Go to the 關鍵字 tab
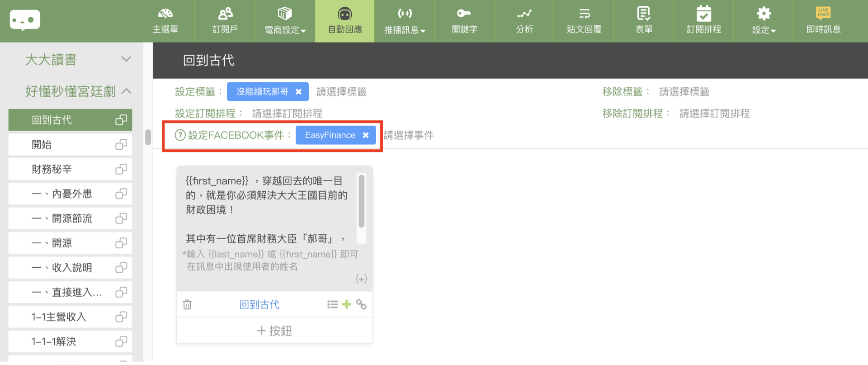This screenshot has width=868, height=365. (464, 21)
